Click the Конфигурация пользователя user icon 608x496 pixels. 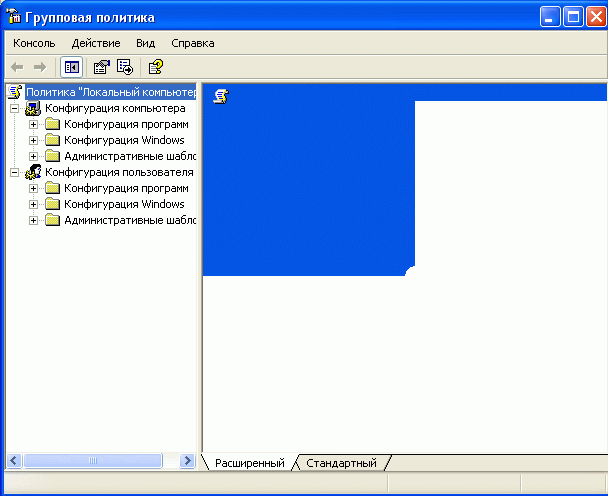(x=33, y=172)
